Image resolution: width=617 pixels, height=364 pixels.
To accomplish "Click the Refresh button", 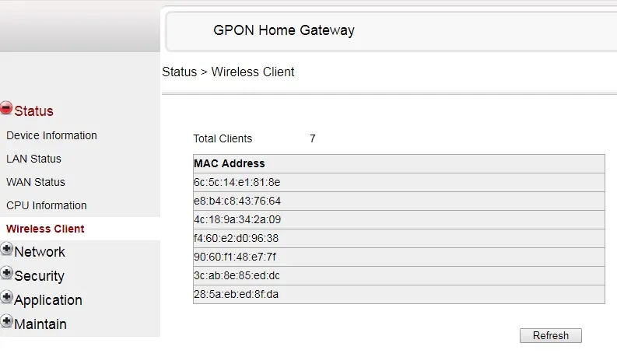I will tap(550, 336).
